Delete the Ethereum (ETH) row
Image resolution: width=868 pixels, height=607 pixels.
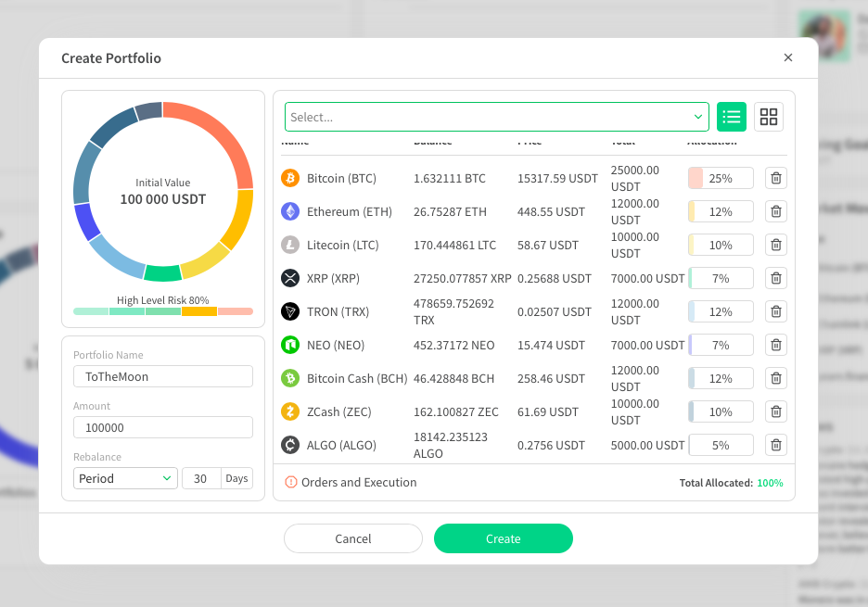pyautogui.click(x=775, y=211)
